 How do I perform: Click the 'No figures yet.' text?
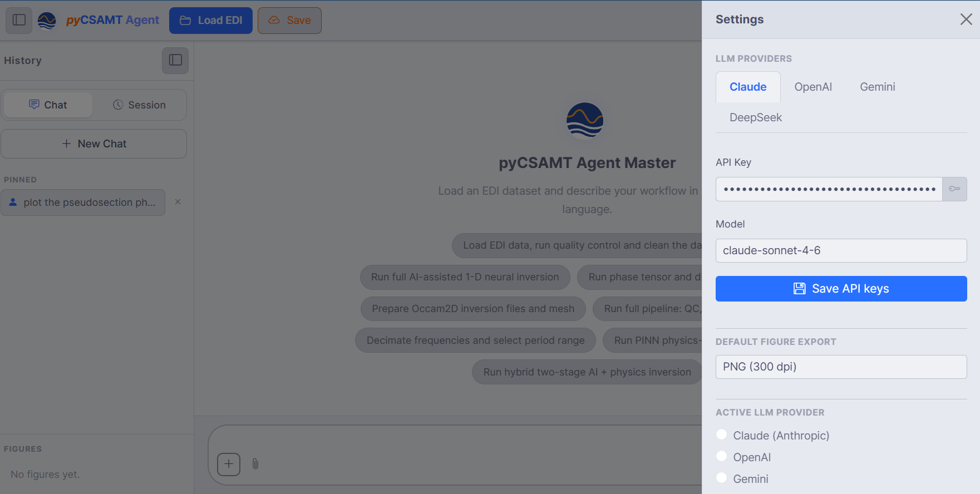click(45, 475)
